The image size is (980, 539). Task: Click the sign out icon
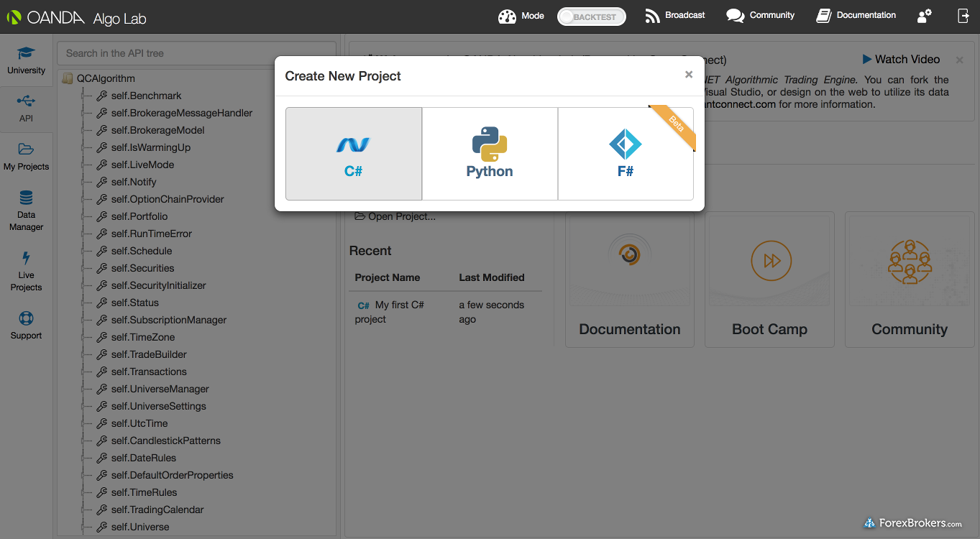(963, 16)
